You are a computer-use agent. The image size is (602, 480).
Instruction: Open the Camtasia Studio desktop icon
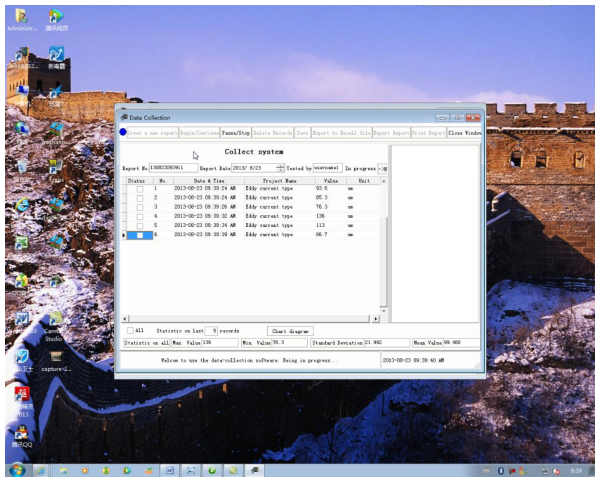[x=55, y=326]
